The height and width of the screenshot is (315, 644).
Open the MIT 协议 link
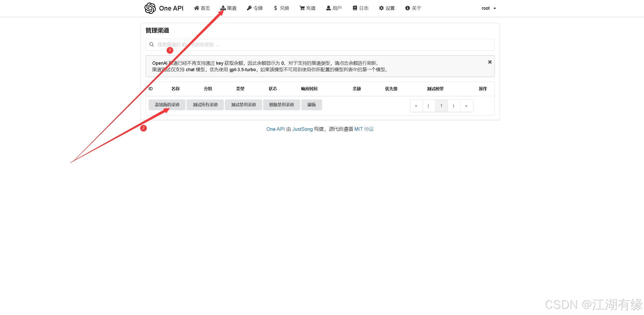364,129
